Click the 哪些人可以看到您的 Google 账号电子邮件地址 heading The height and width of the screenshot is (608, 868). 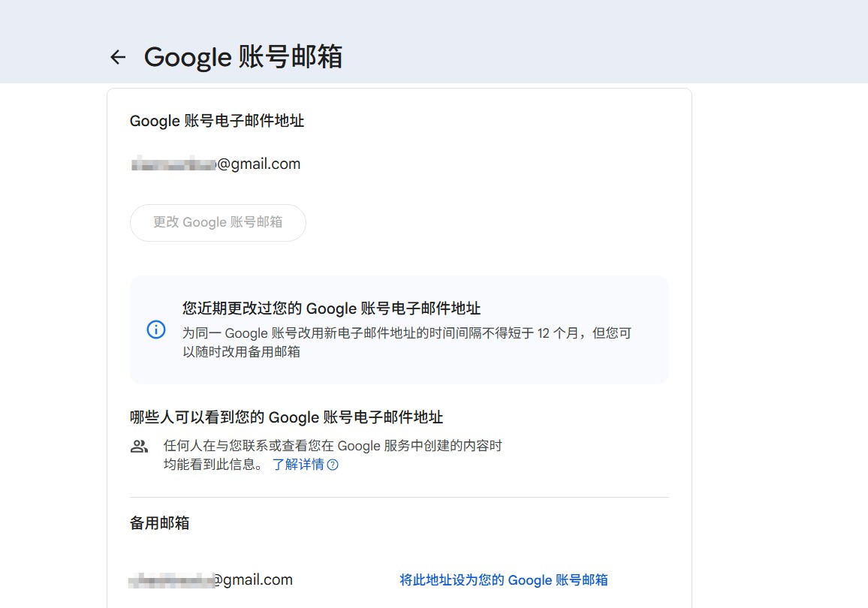286,417
